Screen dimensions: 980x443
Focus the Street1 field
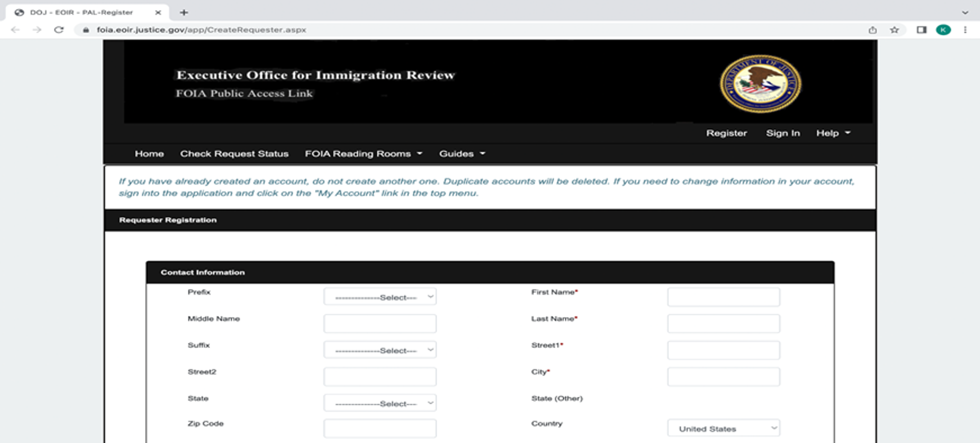click(723, 350)
